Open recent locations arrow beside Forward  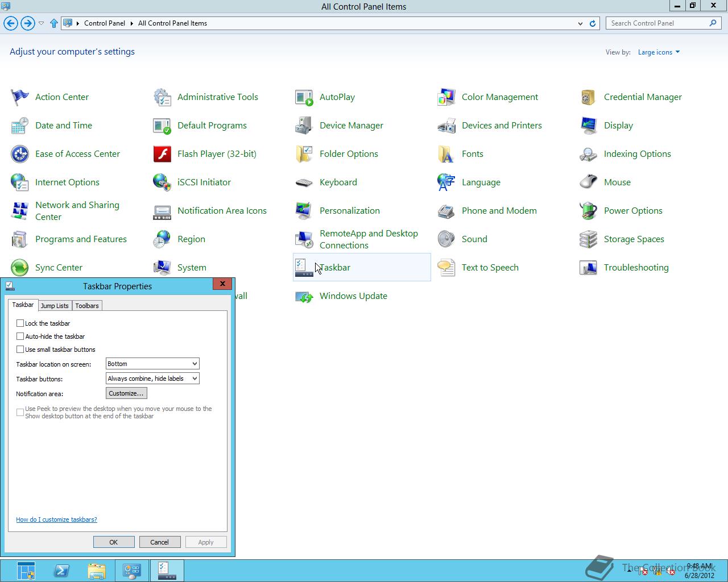point(41,23)
